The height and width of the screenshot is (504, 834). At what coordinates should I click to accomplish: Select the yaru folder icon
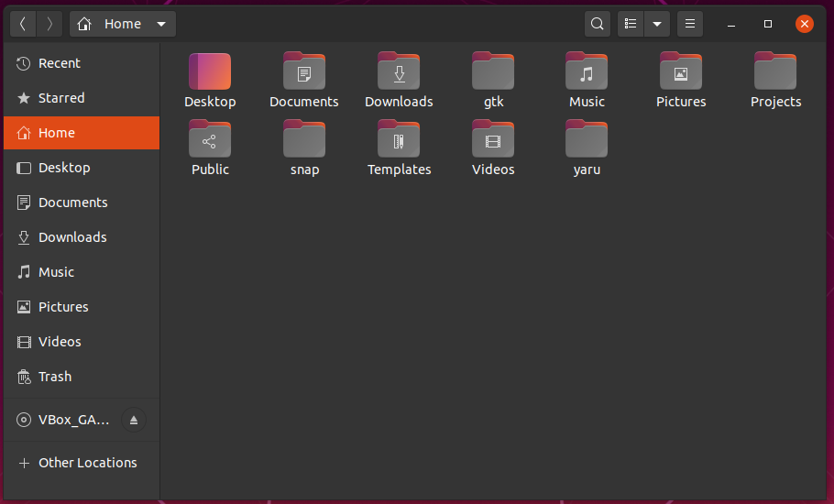coord(587,139)
